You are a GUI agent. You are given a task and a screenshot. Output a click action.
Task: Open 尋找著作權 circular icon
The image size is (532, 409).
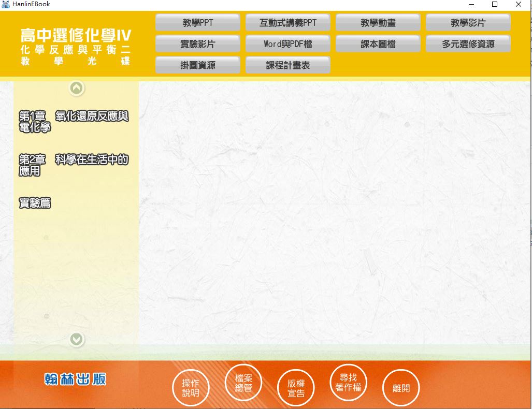(348, 383)
